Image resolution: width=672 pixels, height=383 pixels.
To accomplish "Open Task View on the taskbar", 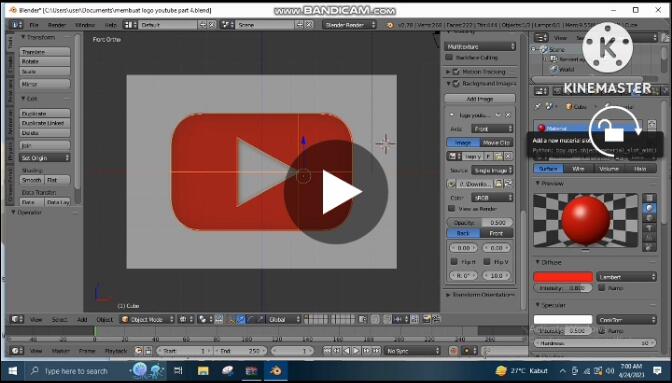I will click(x=179, y=371).
